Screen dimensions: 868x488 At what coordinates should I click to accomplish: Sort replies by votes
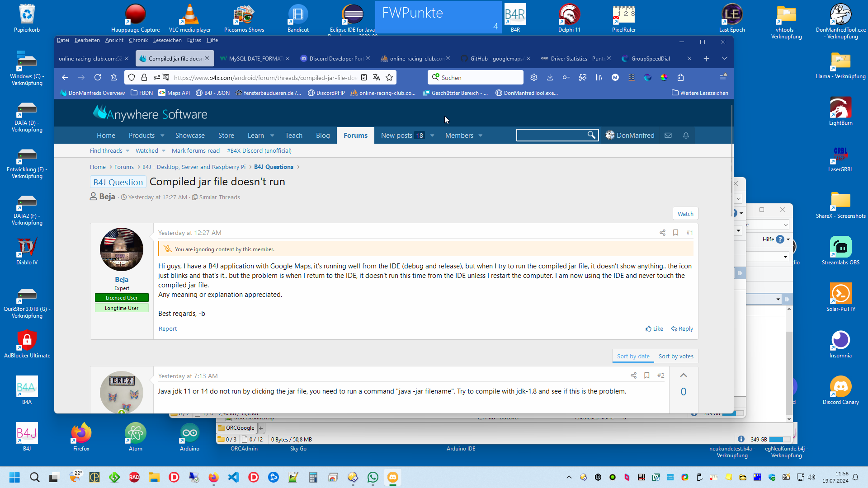(675, 357)
